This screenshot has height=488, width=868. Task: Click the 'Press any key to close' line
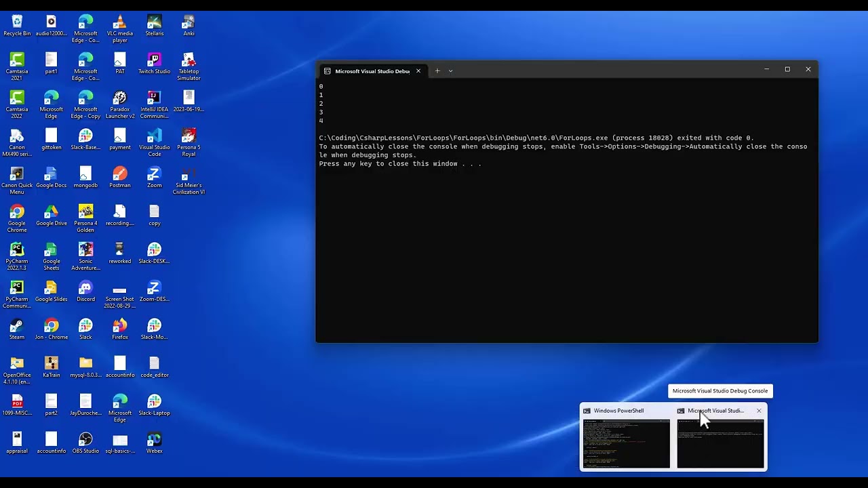tap(400, 163)
